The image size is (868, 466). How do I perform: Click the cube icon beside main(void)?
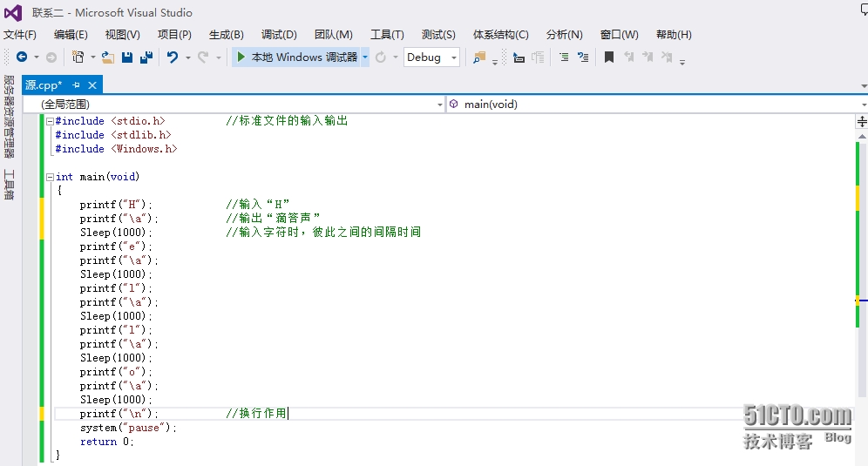tap(454, 104)
